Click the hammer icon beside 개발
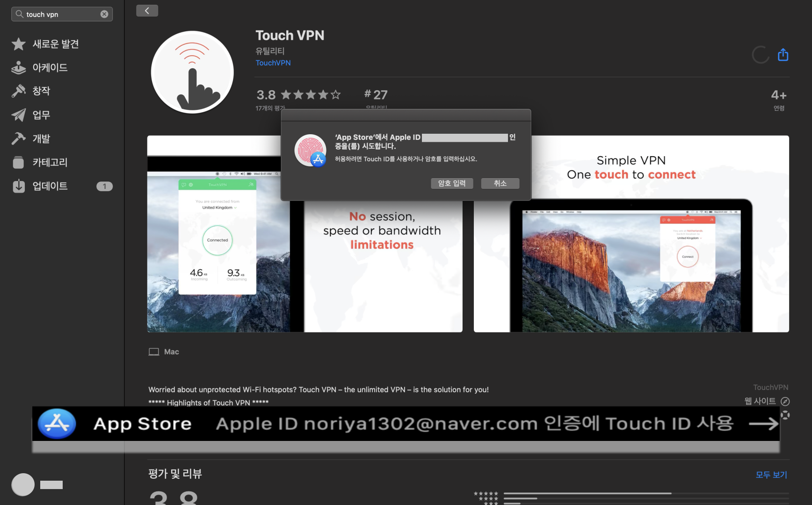The image size is (812, 505). click(19, 138)
